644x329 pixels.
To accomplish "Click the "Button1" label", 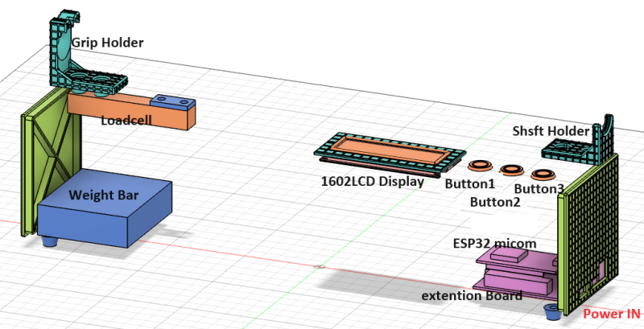I will tap(470, 183).
